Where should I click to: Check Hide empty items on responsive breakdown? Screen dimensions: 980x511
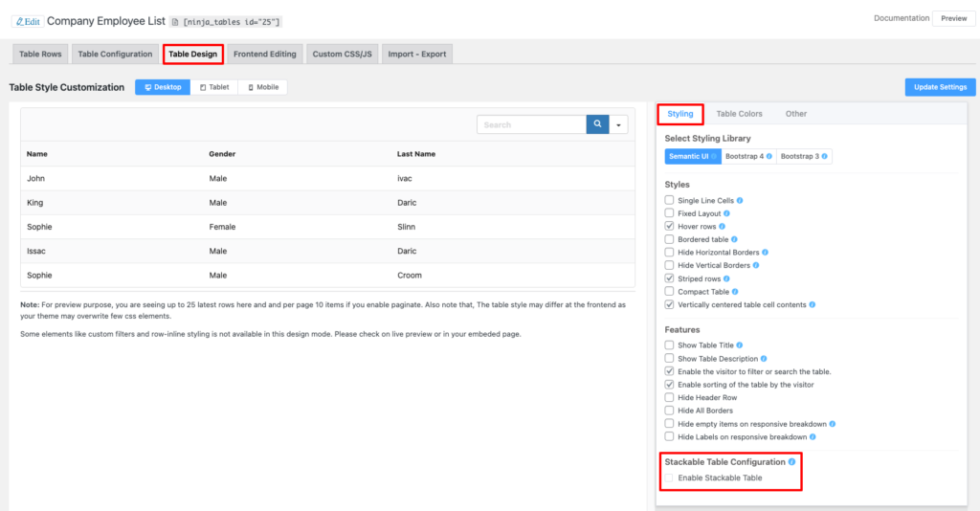click(669, 423)
